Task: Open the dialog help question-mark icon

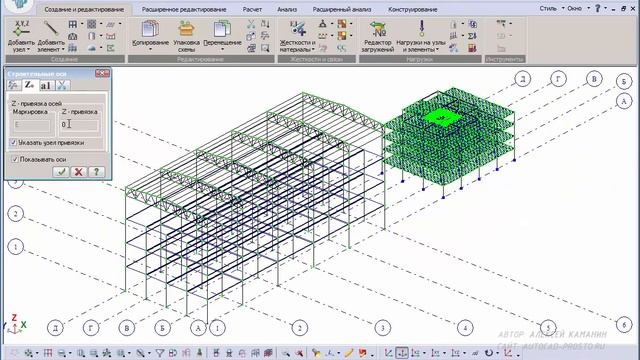Action: coord(96,172)
